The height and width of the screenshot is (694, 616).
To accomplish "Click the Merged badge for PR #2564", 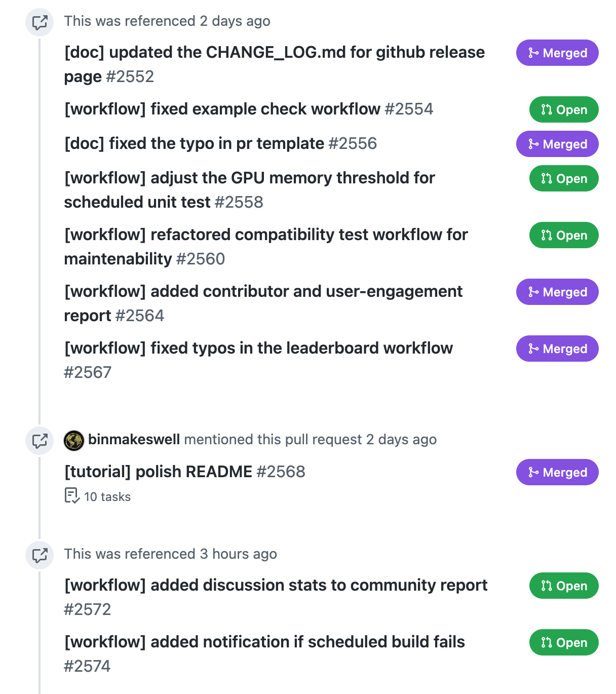I will coord(557,292).
